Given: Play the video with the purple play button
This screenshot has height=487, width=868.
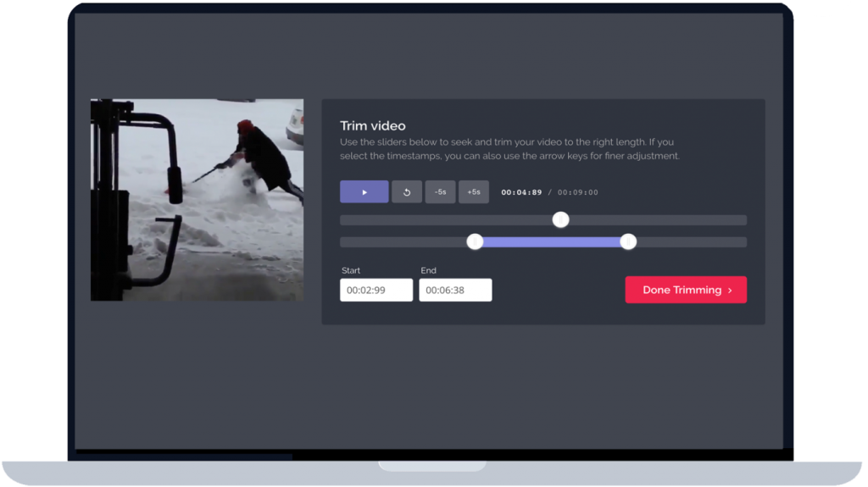Looking at the screenshot, I should coord(364,192).
